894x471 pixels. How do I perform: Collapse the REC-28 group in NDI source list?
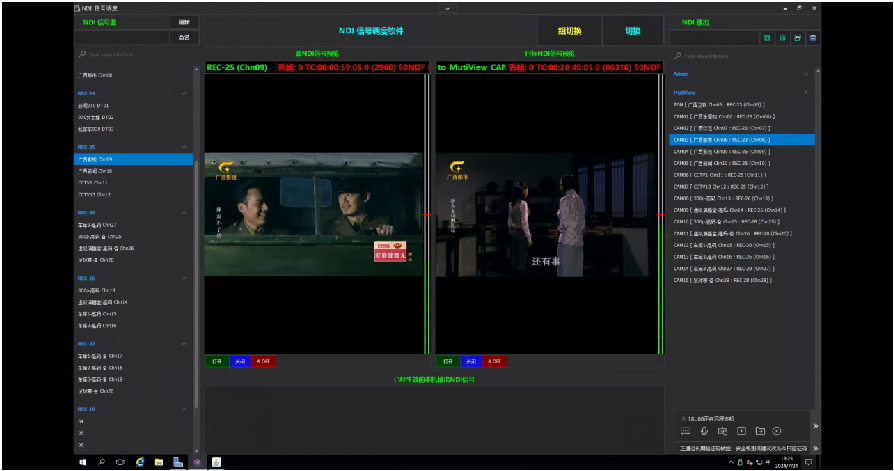(184, 213)
